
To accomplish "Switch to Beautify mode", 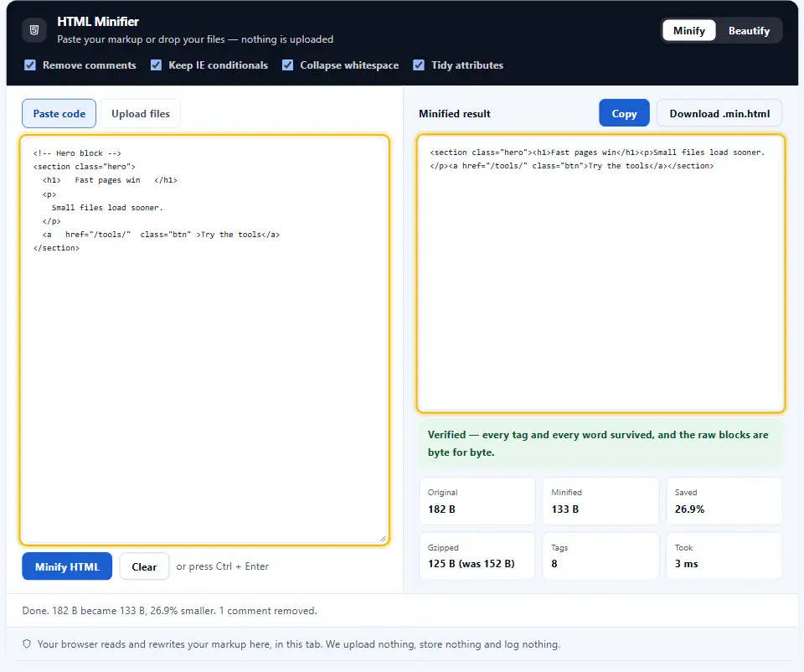I will pyautogui.click(x=749, y=31).
